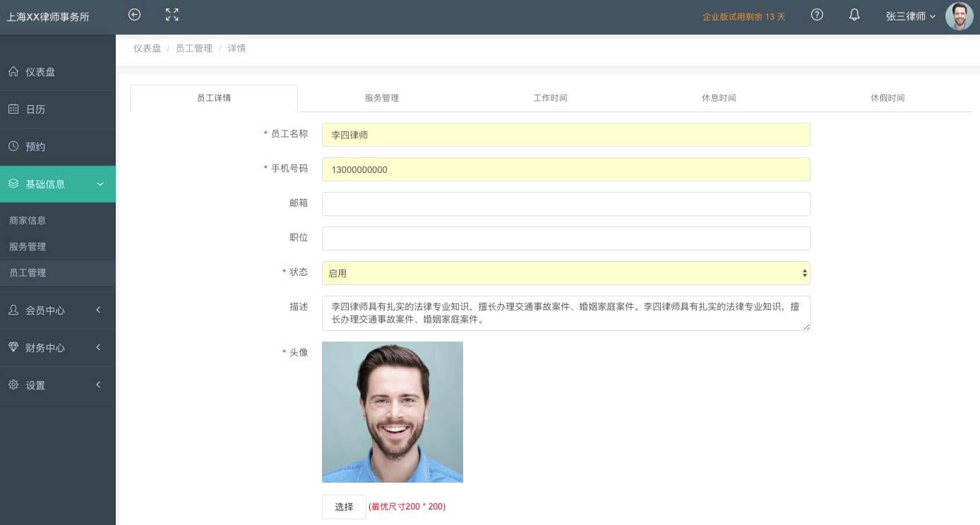Click the user avatar in top right
980x525 pixels.
[959, 16]
